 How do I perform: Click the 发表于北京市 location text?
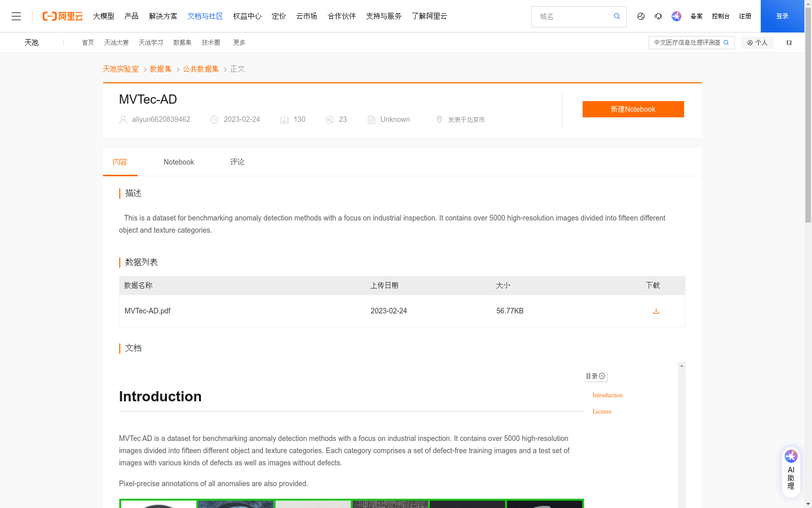coord(466,120)
